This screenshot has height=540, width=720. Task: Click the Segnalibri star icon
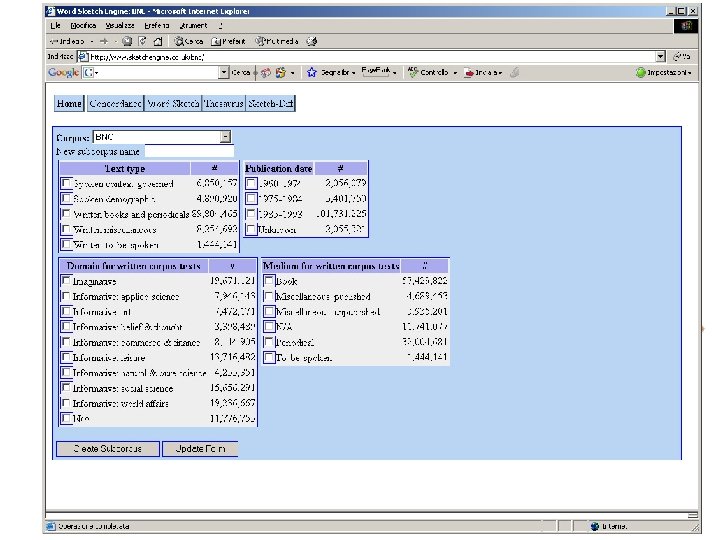tap(312, 73)
